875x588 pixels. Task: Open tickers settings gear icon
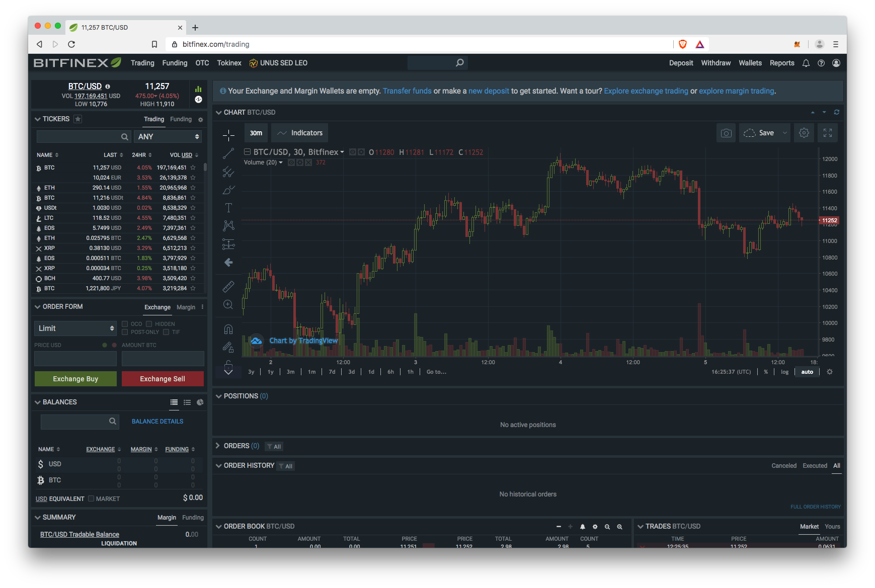[201, 120]
